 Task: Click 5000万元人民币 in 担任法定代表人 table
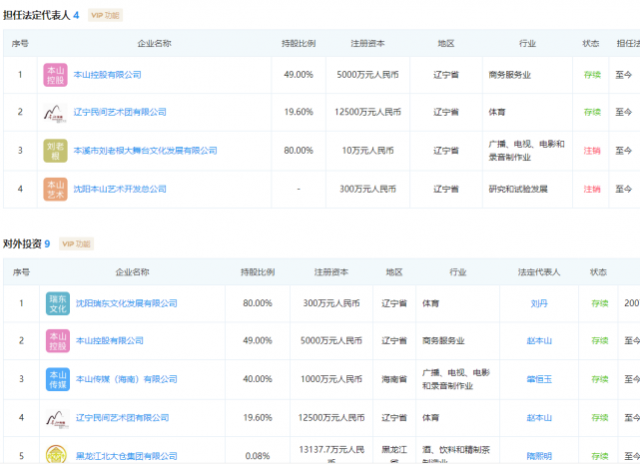(x=367, y=75)
